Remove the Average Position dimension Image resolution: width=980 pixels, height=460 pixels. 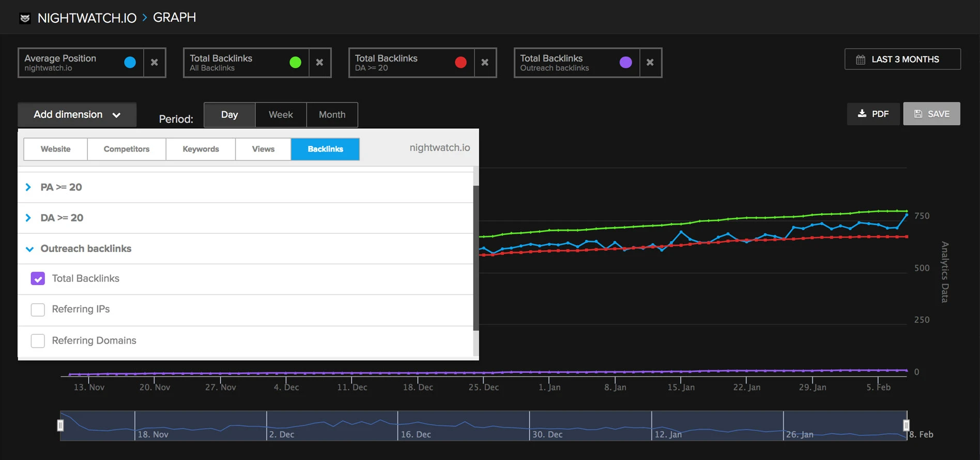[x=155, y=63]
